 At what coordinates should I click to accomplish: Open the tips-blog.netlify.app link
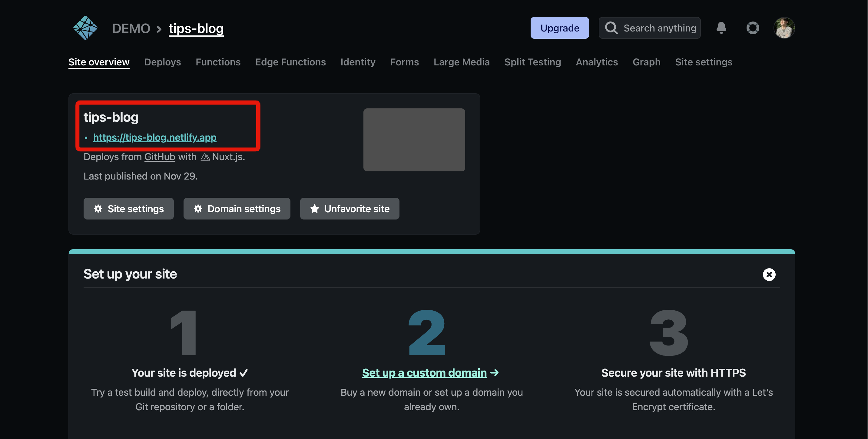(155, 137)
